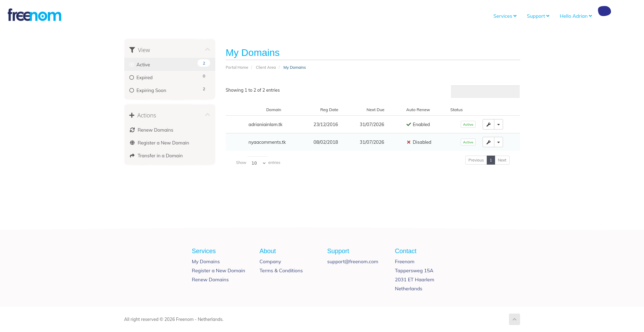Click the Active status badge for nyaacomments.tk
The width and height of the screenshot is (644, 332).
tap(468, 142)
